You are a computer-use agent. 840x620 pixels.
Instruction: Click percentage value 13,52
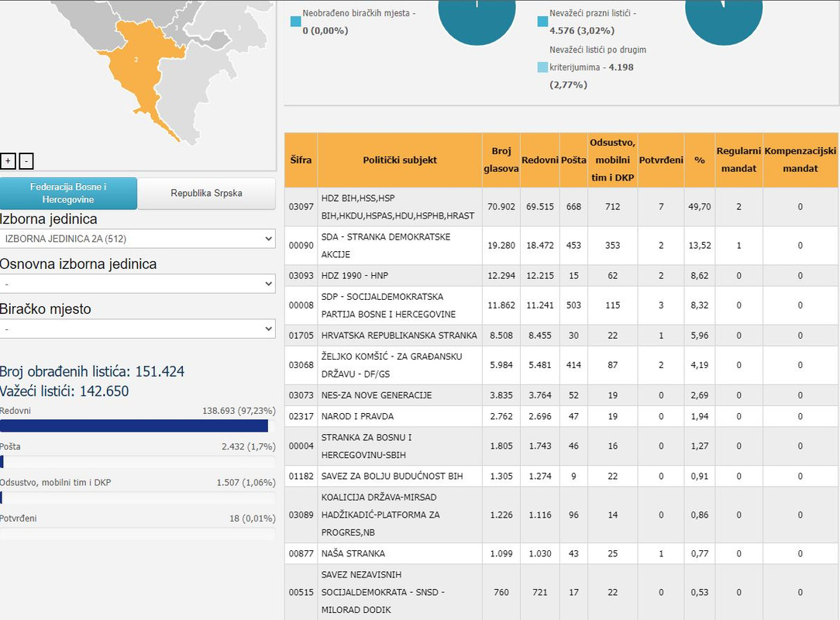[x=700, y=246]
